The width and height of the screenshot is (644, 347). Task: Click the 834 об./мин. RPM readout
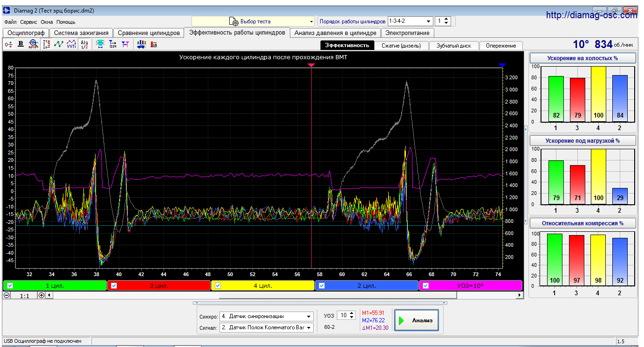(x=614, y=44)
